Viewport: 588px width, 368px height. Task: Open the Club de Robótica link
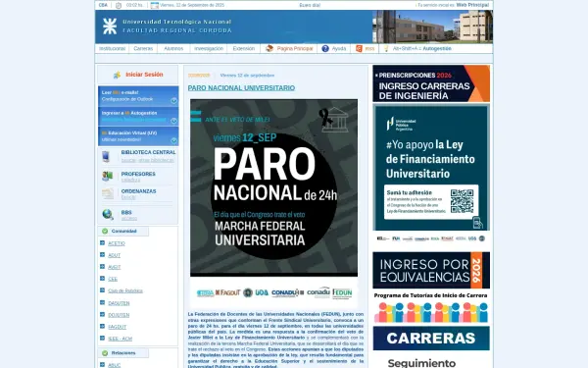coord(125,291)
